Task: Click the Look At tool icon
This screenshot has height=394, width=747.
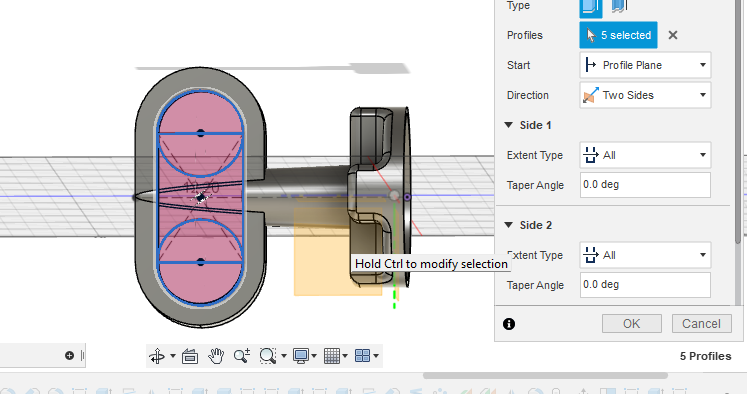Action: [x=190, y=356]
